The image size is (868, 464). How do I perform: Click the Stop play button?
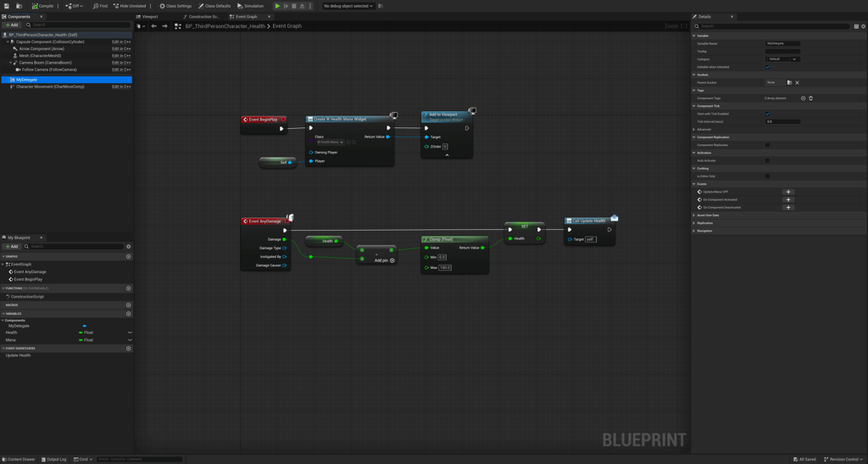[x=294, y=6]
